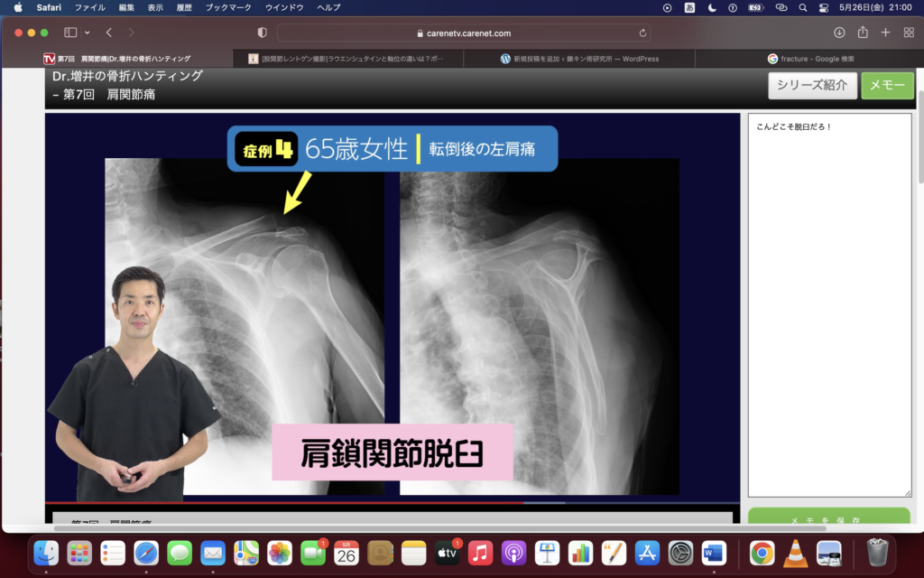Click the privacy shield icon beside address bar
This screenshot has width=924, height=578.
click(263, 33)
